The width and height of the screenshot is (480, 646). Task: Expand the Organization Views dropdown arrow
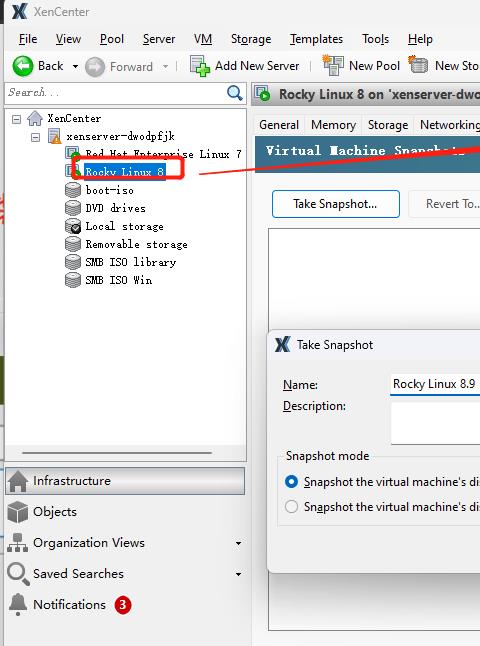[239, 543]
